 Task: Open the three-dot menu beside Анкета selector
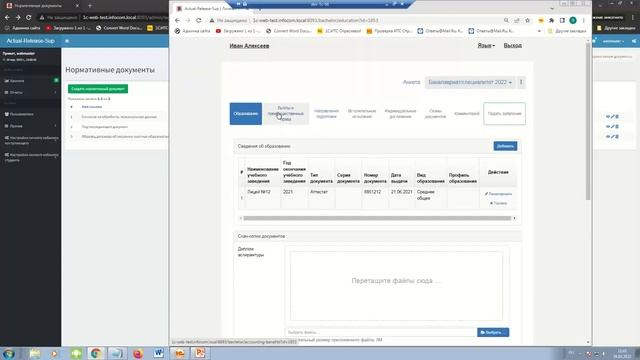click(521, 82)
